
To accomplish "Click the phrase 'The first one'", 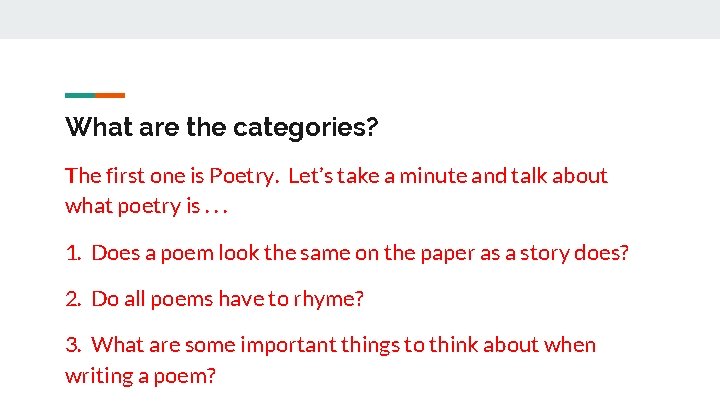I will pyautogui.click(x=133, y=176).
